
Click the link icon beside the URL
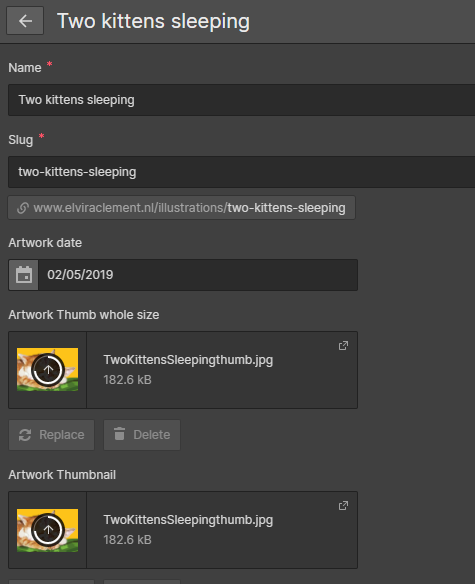[x=23, y=208]
